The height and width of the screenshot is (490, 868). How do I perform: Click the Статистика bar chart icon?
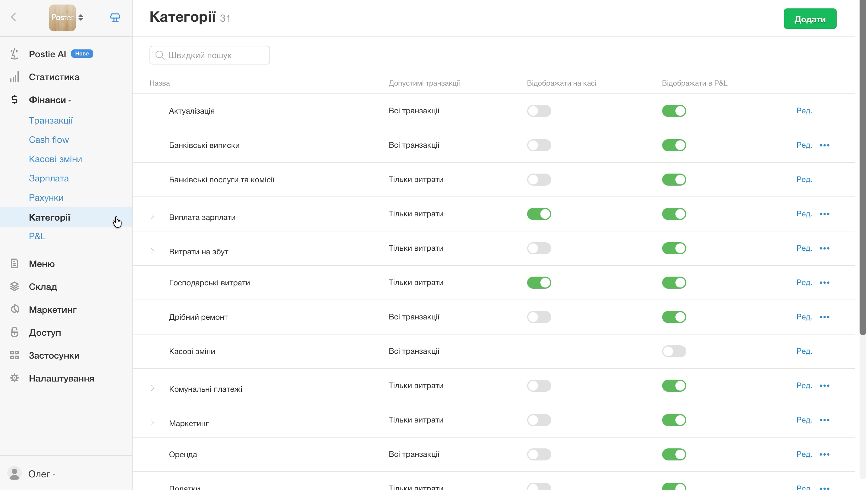(x=14, y=77)
